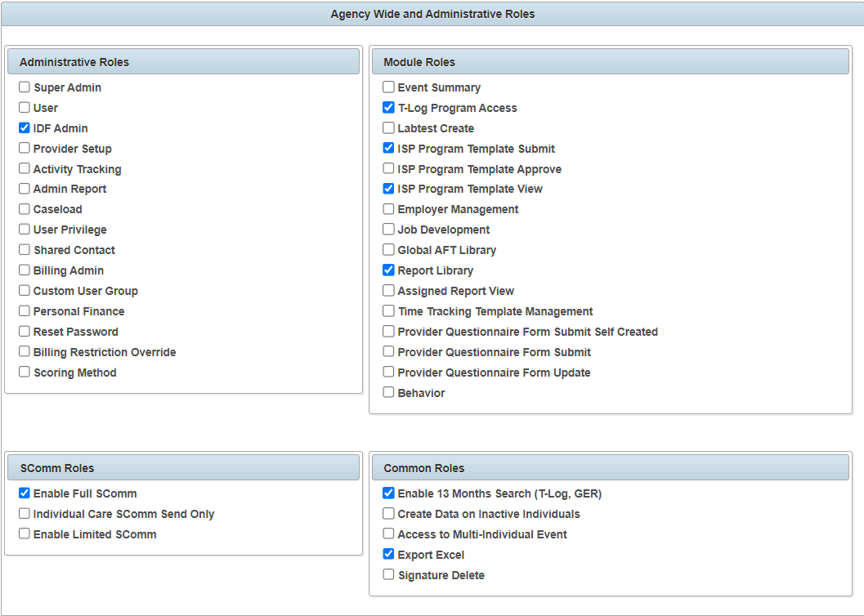Uncheck the IDF Admin role
This screenshot has width=864, height=616.
point(24,127)
